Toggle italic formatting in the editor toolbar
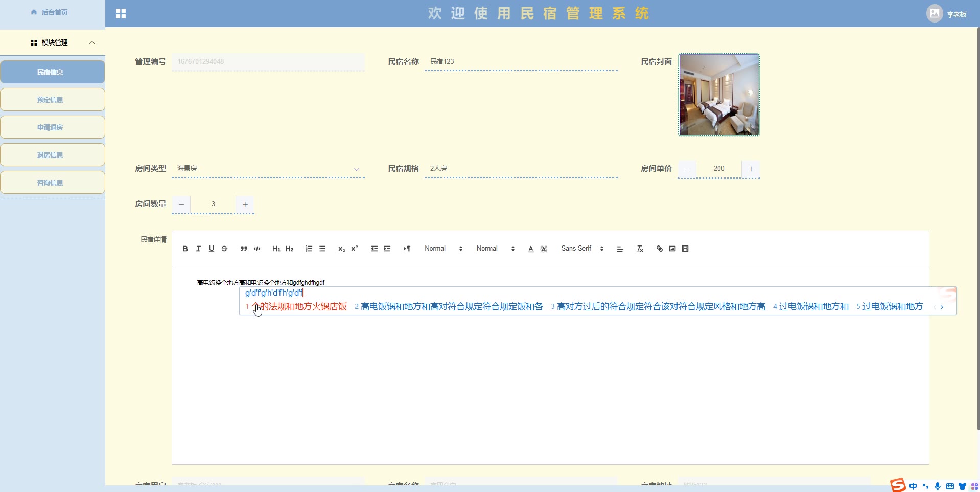The width and height of the screenshot is (980, 492). click(198, 249)
